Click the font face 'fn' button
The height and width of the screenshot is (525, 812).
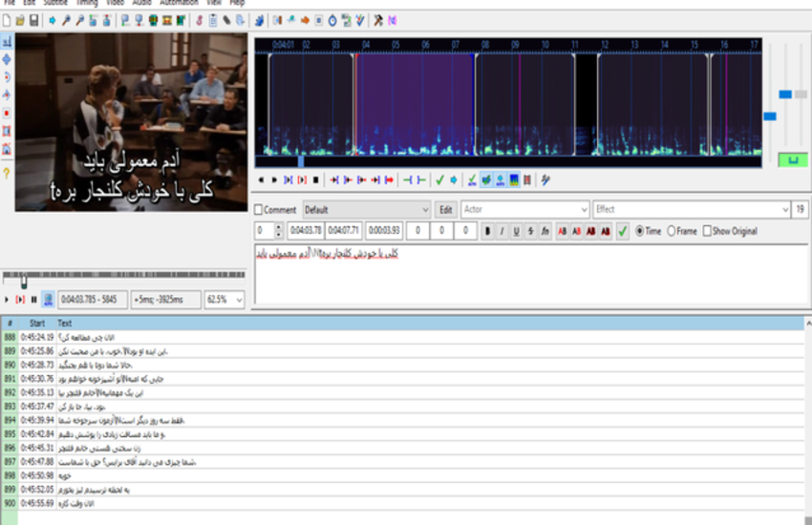tap(545, 231)
